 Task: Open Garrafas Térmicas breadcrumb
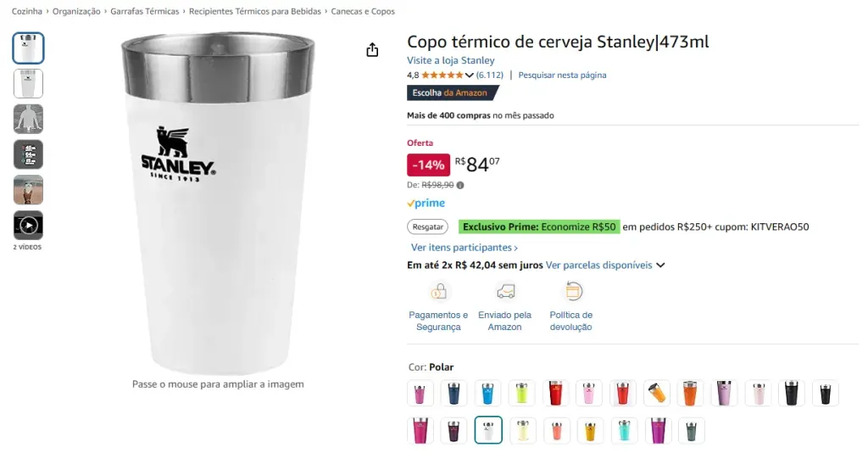[145, 12]
